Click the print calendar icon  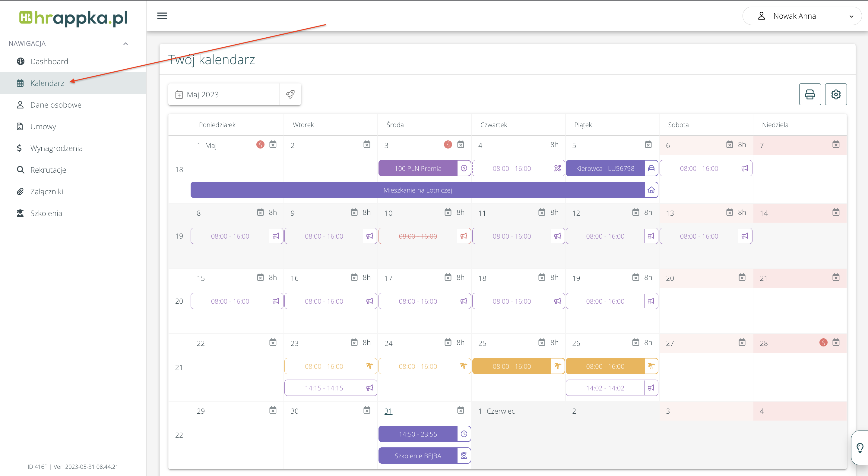tap(809, 94)
